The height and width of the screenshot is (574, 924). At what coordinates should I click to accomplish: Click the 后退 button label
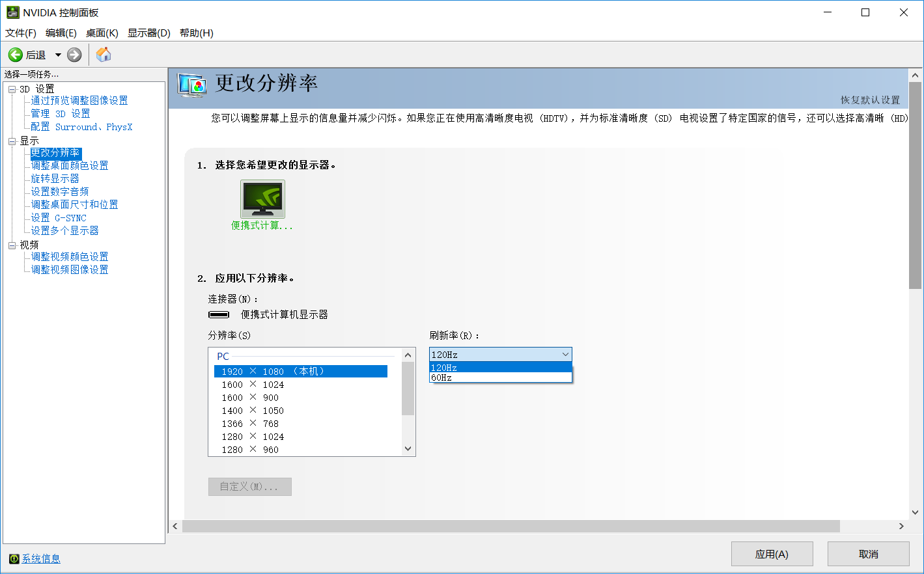pyautogui.click(x=36, y=55)
